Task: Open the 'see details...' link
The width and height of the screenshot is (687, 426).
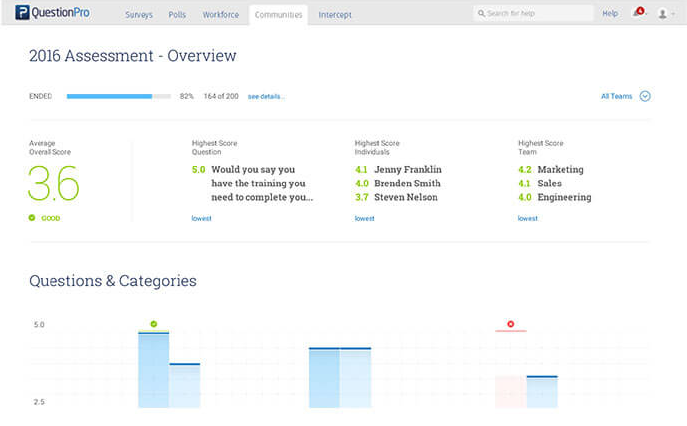Action: pos(266,97)
